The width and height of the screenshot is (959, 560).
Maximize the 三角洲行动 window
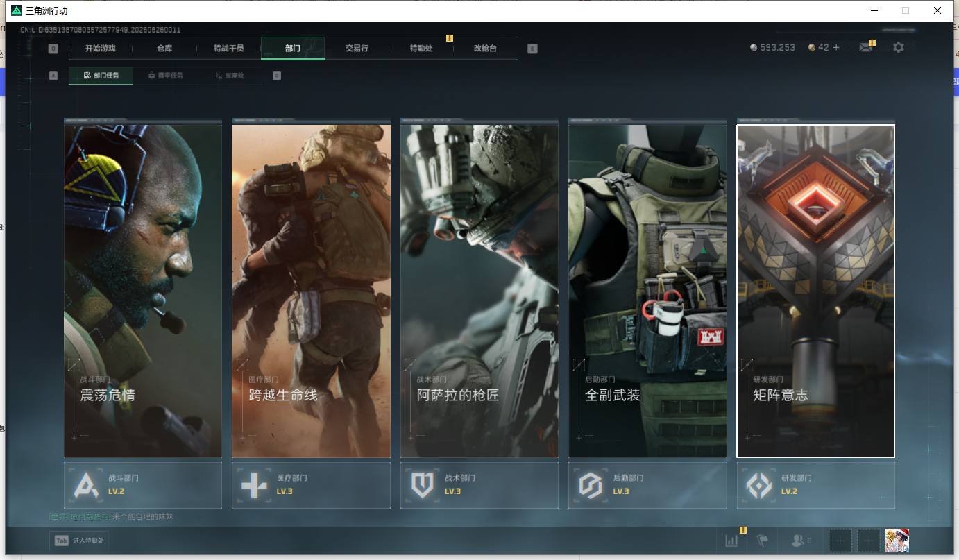(906, 10)
